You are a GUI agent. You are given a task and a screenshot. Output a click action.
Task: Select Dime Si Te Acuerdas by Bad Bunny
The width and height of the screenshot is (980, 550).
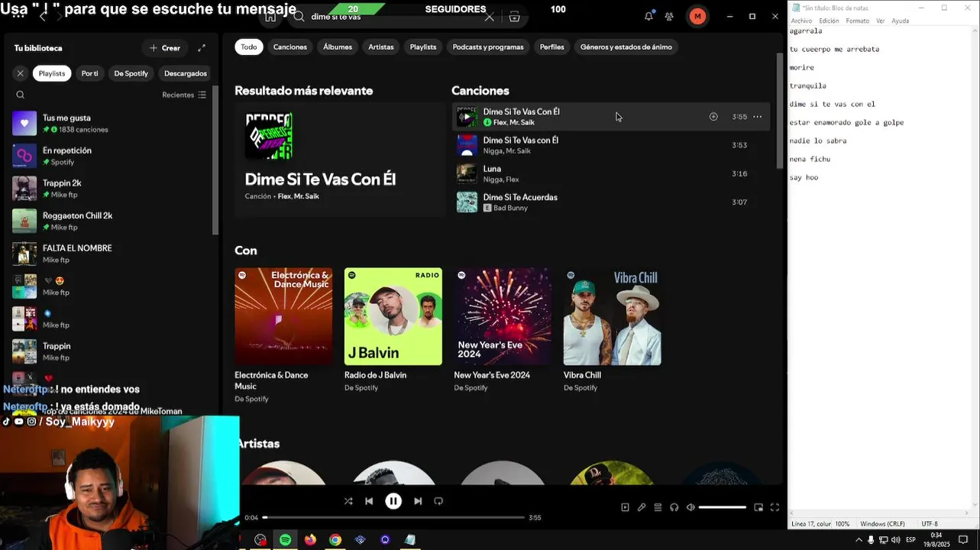tap(611, 202)
